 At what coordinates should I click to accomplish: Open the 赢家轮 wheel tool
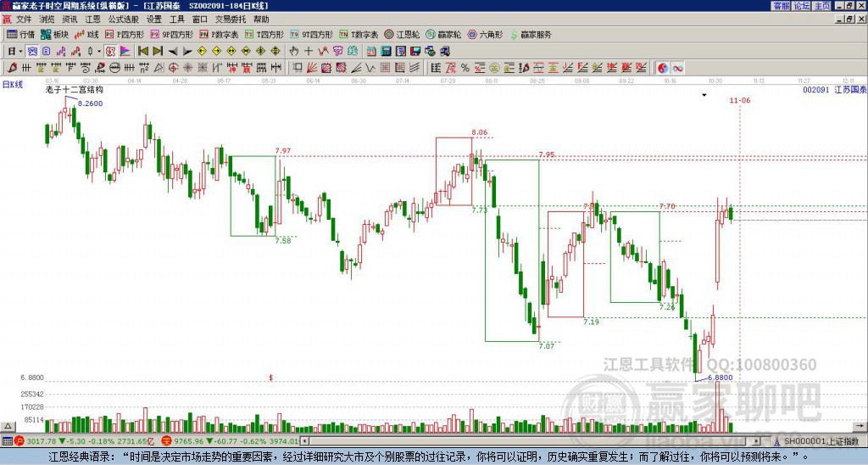(443, 34)
